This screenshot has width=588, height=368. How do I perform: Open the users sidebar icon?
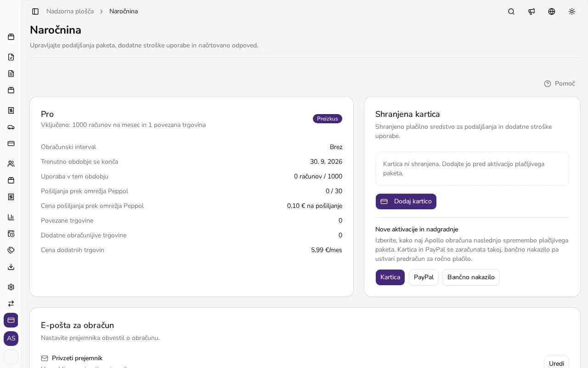click(11, 164)
